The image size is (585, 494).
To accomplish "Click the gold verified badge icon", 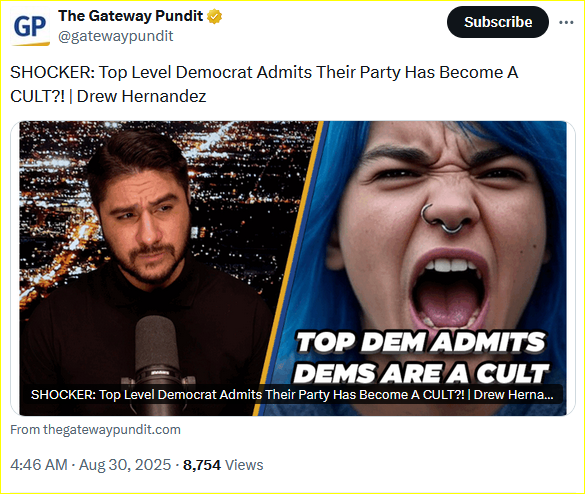I will [215, 16].
